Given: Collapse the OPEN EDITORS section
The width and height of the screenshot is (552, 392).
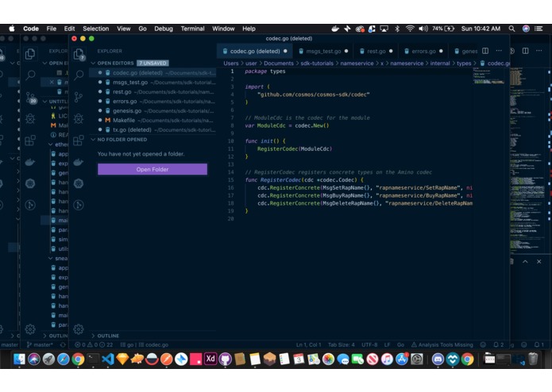Looking at the screenshot, I should coord(115,63).
